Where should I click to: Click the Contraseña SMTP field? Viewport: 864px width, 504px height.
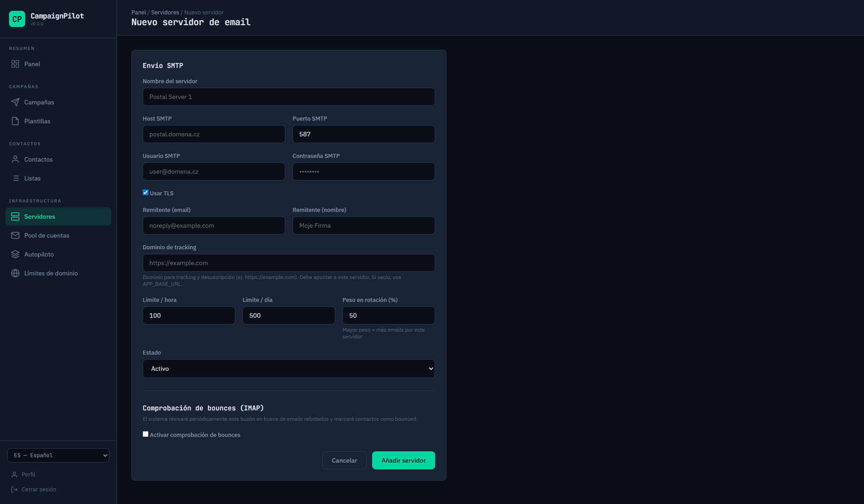click(x=364, y=171)
